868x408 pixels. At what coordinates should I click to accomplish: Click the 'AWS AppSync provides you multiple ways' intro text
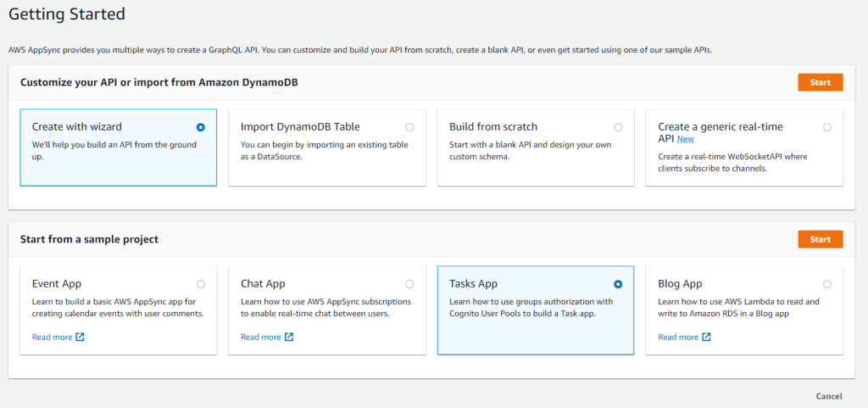click(360, 50)
